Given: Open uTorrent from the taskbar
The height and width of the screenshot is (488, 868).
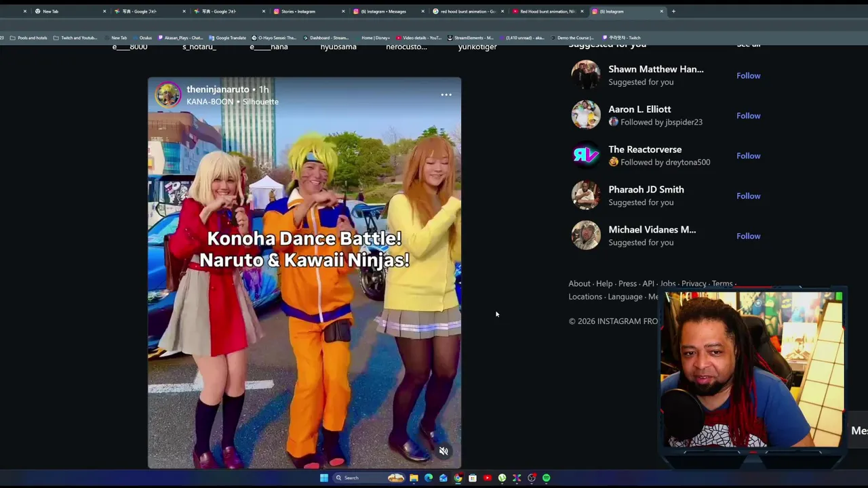Looking at the screenshot, I should click(502, 478).
